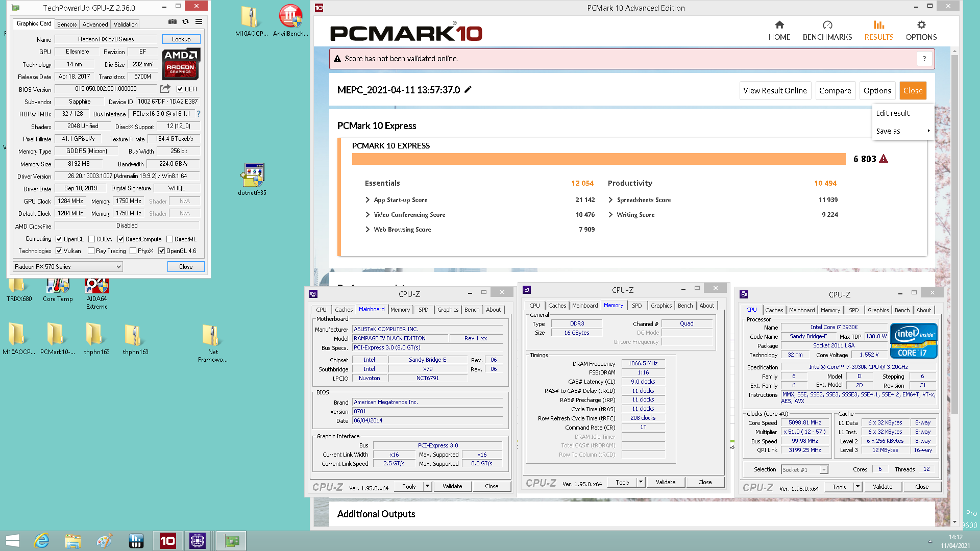This screenshot has height=551, width=980.
Task: Switch to PCMark 10 taskbar icon
Action: pyautogui.click(x=168, y=541)
